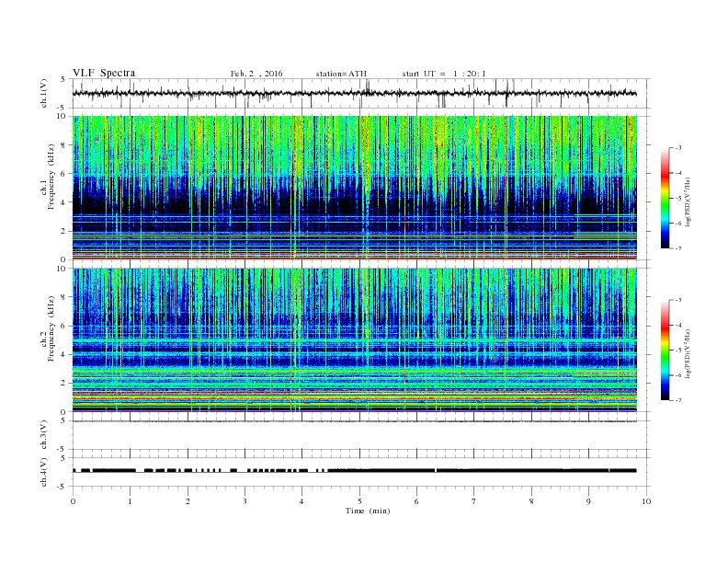
Task: Click the "VLF Spectra" plot title
Action: point(104,73)
